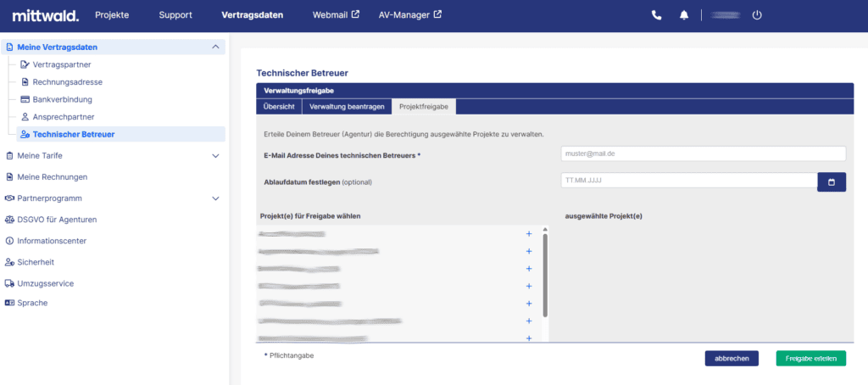868x385 pixels.
Task: Switch to Übersicht tab
Action: coord(279,107)
